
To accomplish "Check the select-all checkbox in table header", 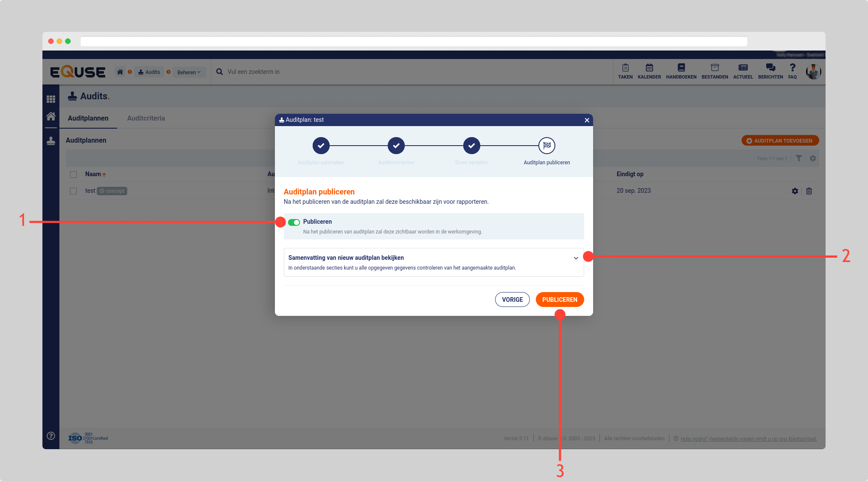I will coord(73,174).
